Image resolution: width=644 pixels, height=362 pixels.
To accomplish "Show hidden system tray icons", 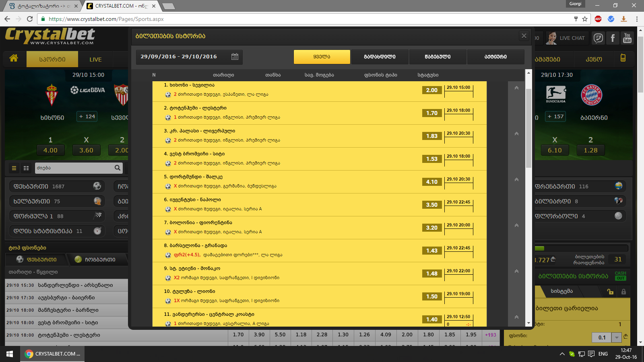I will pyautogui.click(x=562, y=354).
